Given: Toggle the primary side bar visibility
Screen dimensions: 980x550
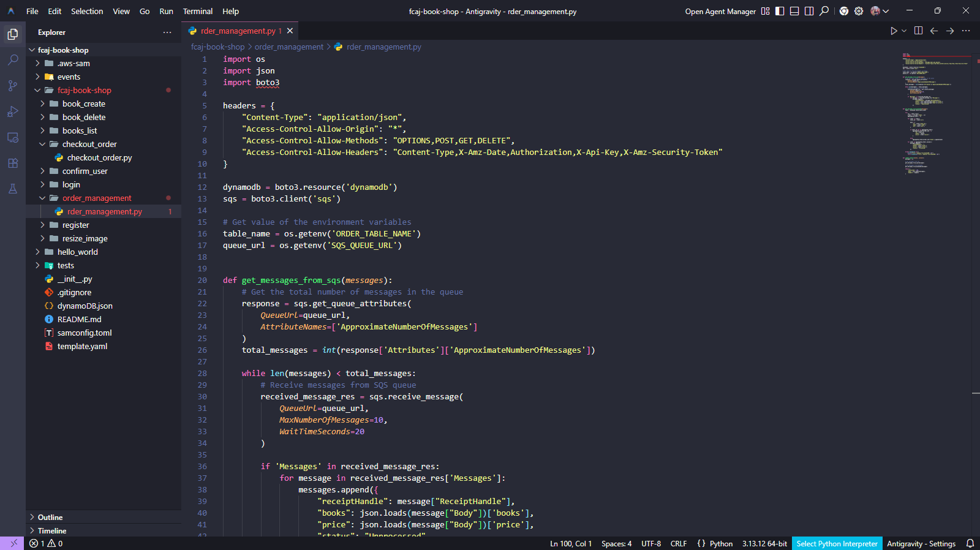Looking at the screenshot, I should click(x=780, y=11).
